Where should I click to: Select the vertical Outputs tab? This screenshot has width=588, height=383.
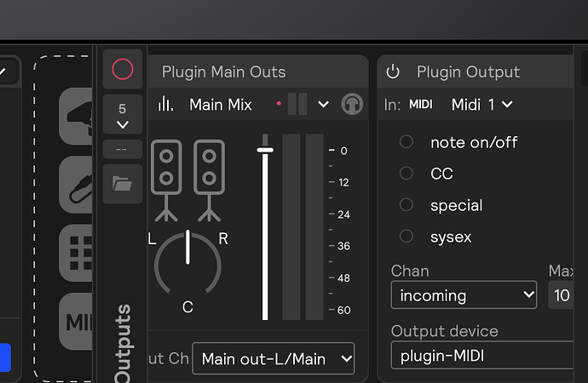point(123,340)
